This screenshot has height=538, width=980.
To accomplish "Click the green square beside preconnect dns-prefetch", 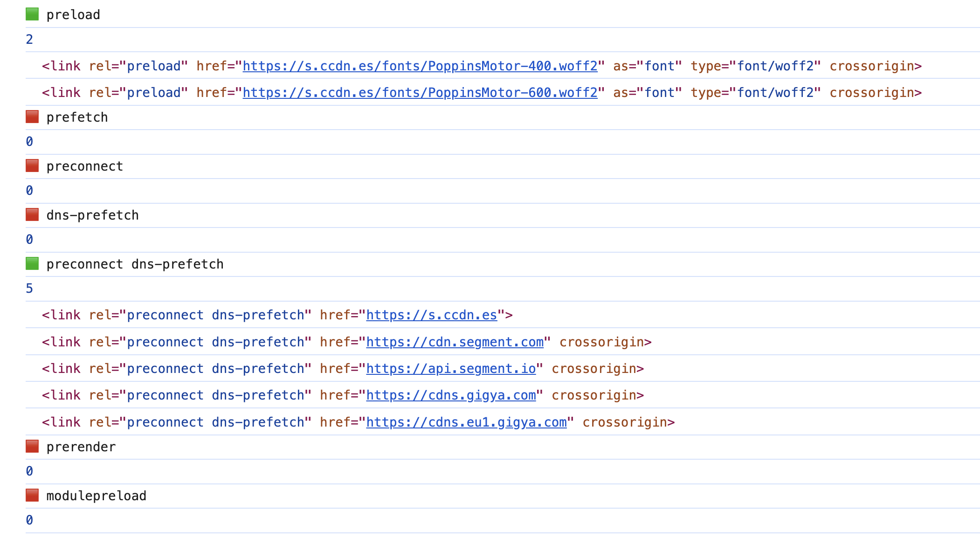I will 32,264.
